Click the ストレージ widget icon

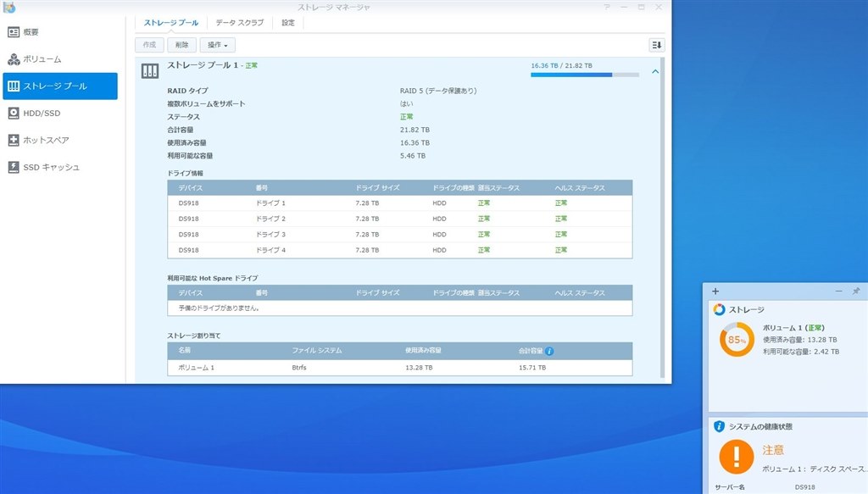(719, 309)
